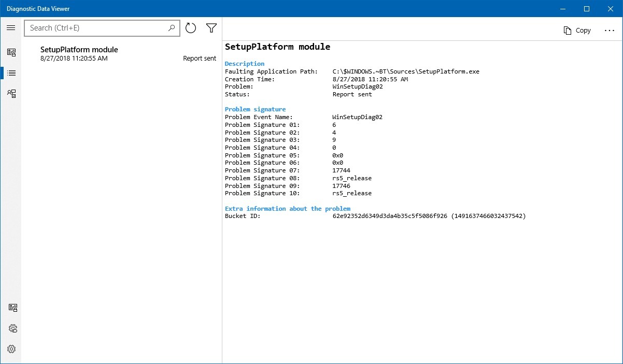Screen dimensions: 623x364
Task: Open the Settings gear at bottom
Action: click(x=11, y=349)
